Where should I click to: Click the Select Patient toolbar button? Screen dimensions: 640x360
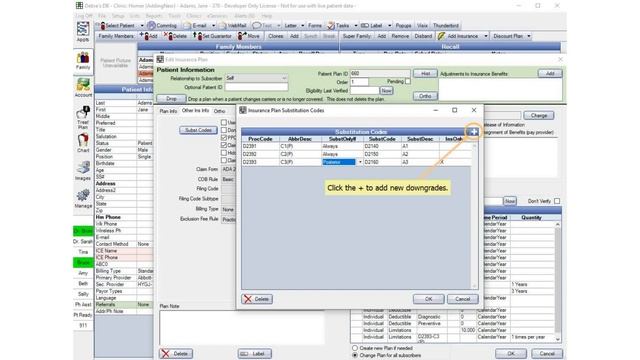tap(117, 26)
